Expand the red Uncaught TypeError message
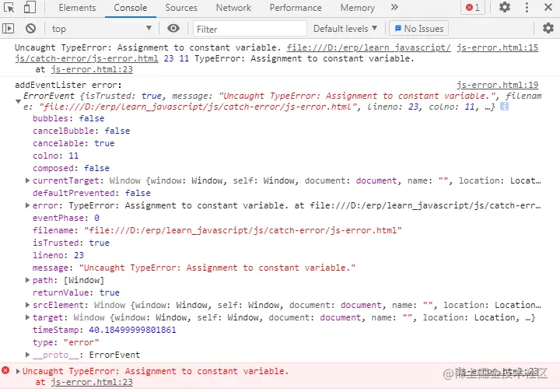The image size is (560, 392). (18, 371)
